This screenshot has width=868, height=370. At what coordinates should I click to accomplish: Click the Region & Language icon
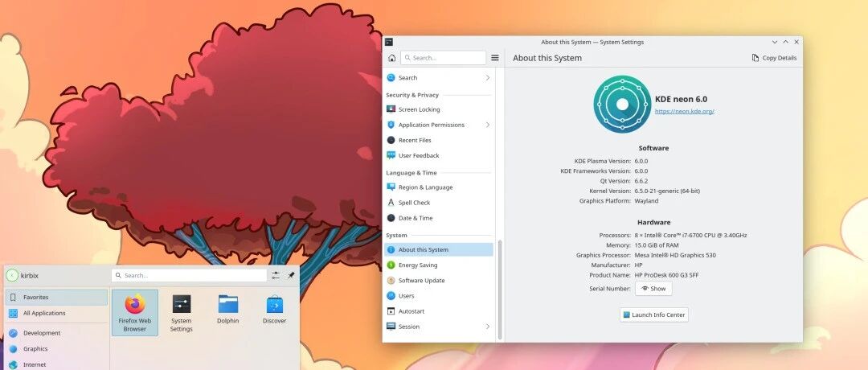coord(391,187)
